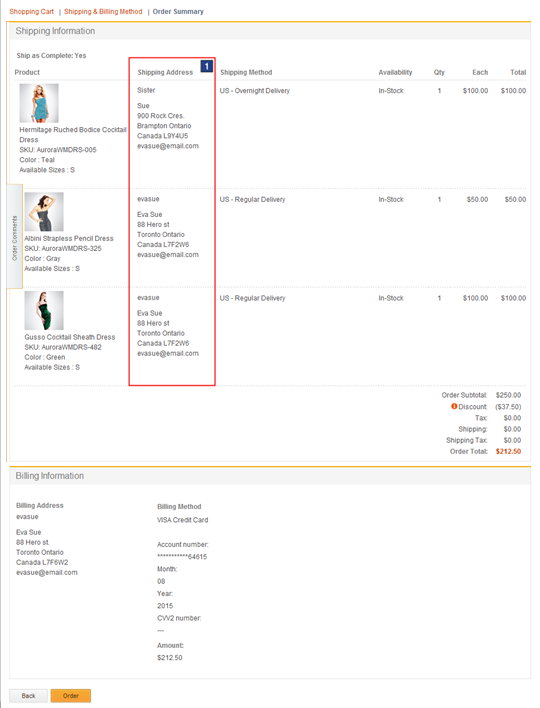Click the Shipping Method column header
The image size is (540, 708).
click(x=246, y=72)
